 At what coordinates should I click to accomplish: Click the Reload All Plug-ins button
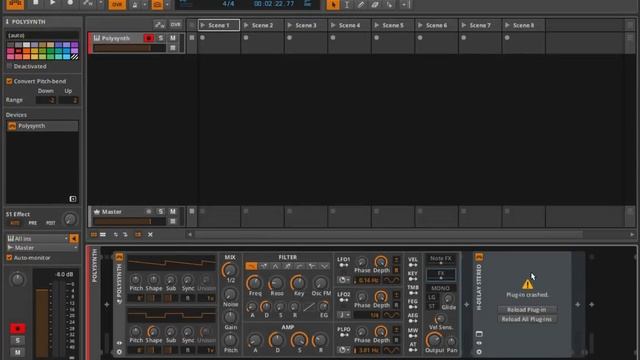click(527, 319)
